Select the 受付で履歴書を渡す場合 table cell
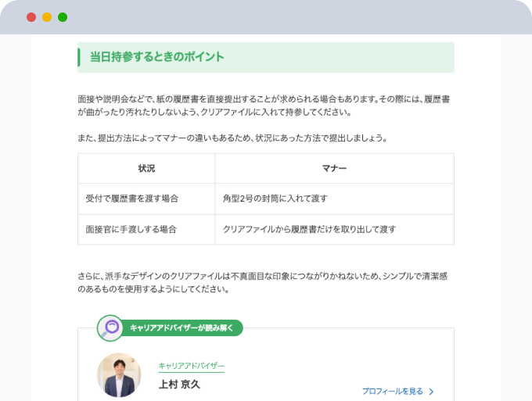The image size is (532, 401). click(132, 199)
